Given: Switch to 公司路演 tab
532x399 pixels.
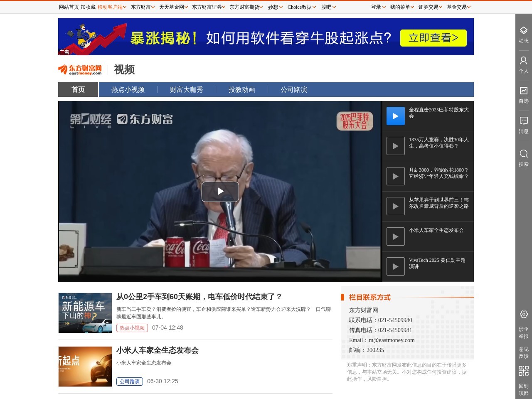Looking at the screenshot, I should coord(294,89).
